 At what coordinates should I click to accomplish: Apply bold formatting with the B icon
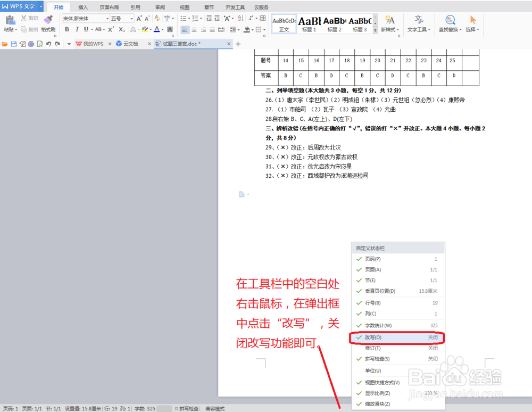66,29
